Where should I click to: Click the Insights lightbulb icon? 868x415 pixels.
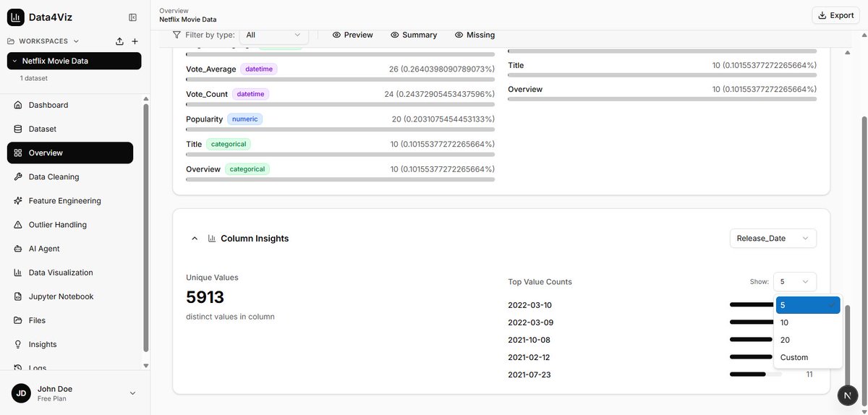18,344
